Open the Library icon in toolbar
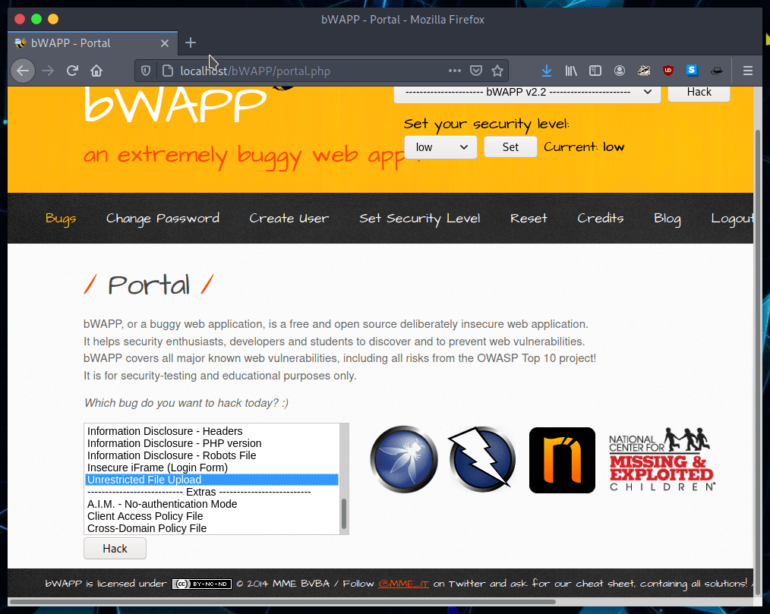 571,71
